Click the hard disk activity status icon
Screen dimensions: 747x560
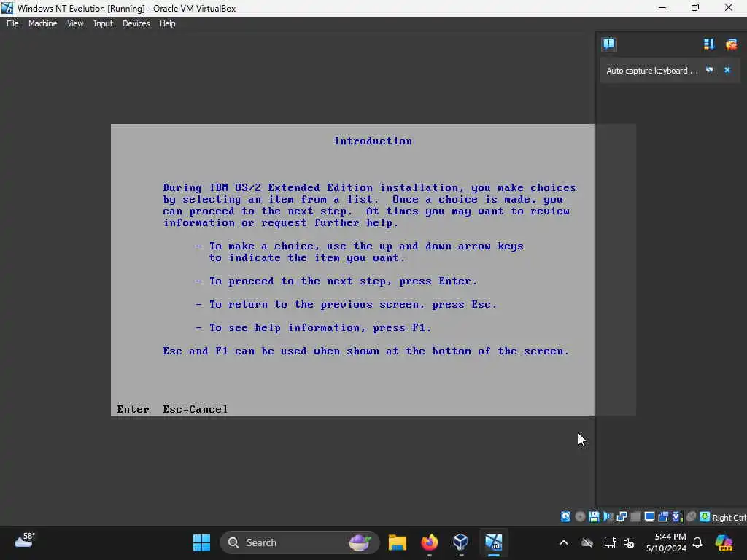pos(565,517)
